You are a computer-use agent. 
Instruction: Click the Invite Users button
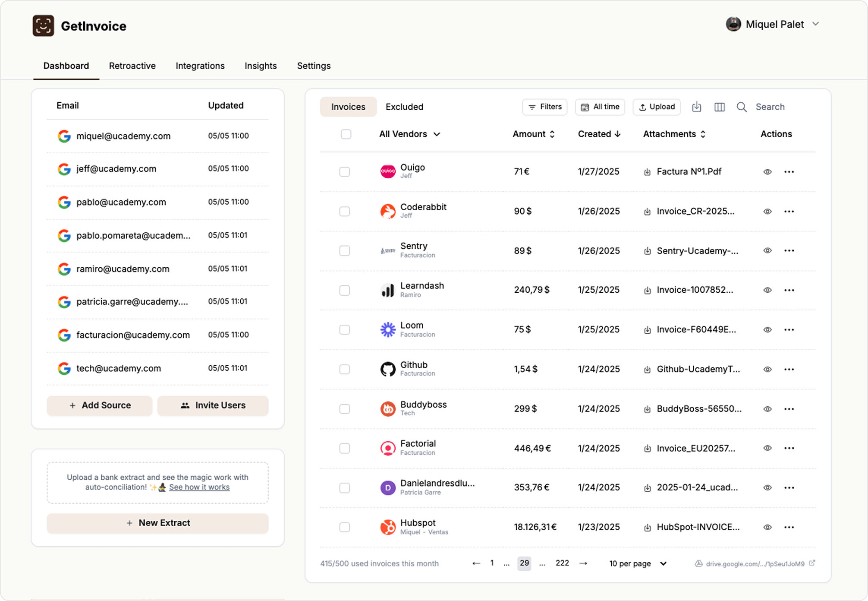click(213, 406)
